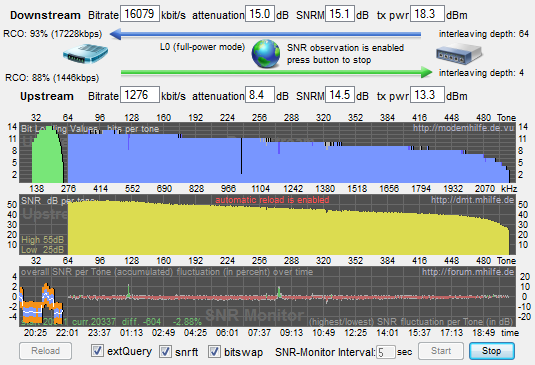
Task: Click the modem router icon on the left
Action: click(x=85, y=54)
